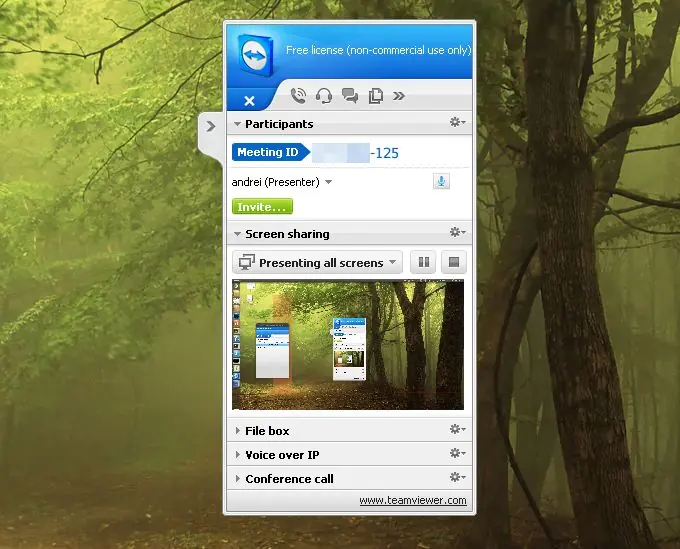The height and width of the screenshot is (549, 680).
Task: Click the andrei (Presenter) participant name
Action: pos(275,182)
